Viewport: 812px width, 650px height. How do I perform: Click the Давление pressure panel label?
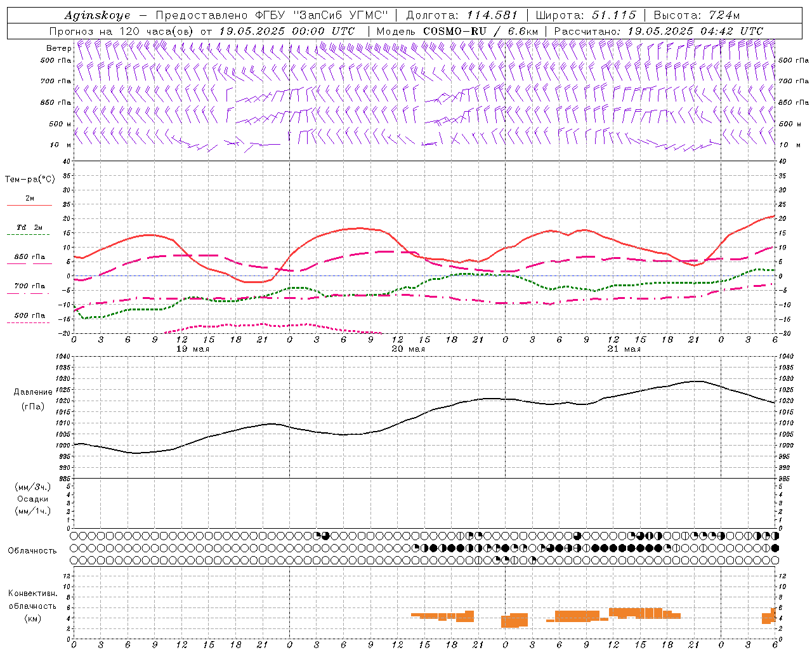(33, 392)
